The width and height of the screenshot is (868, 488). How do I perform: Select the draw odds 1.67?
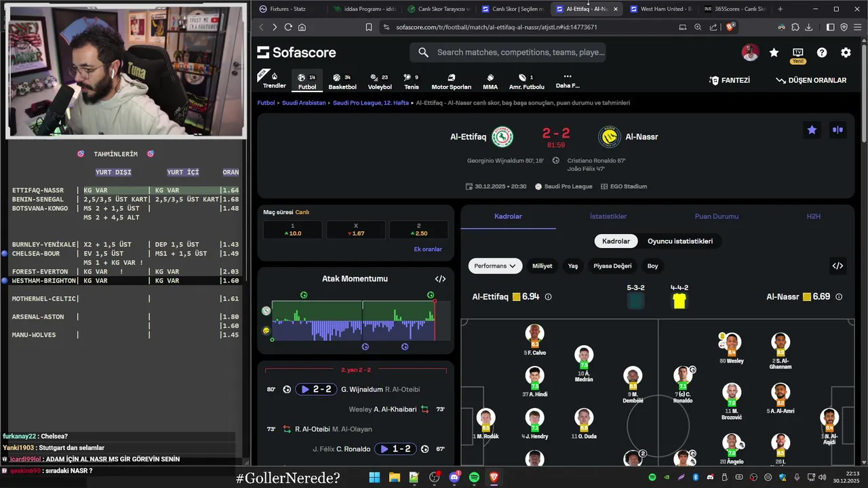[x=356, y=230]
